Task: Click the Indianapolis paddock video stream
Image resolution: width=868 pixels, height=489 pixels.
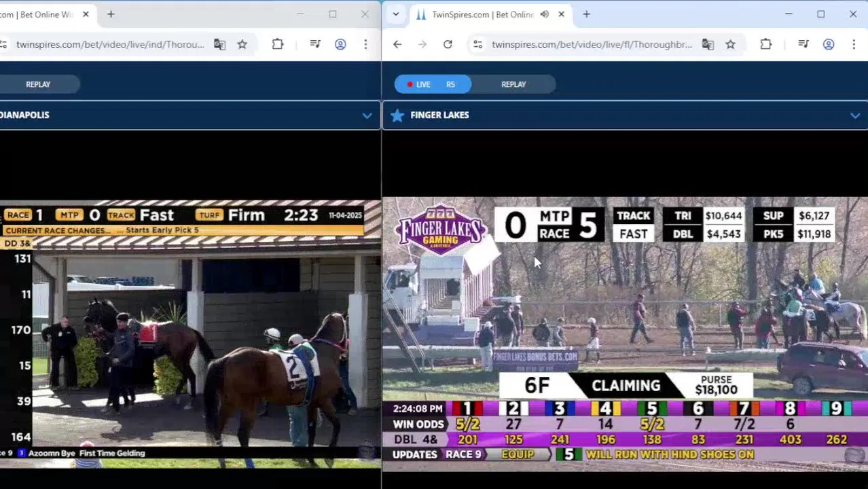Action: 190,333
